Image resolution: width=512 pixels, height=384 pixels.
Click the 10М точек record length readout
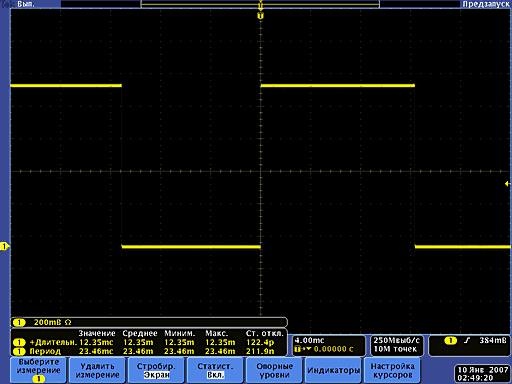coord(395,349)
